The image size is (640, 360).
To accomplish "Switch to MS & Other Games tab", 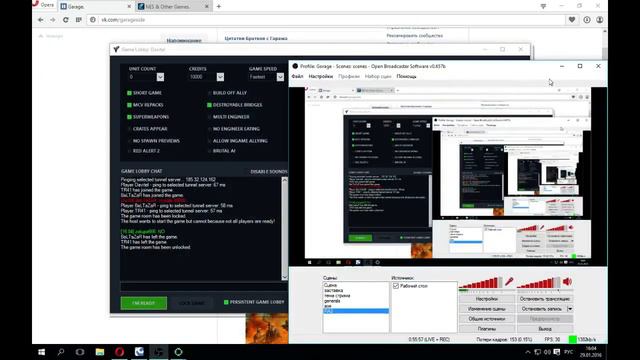I will click(x=173, y=7).
